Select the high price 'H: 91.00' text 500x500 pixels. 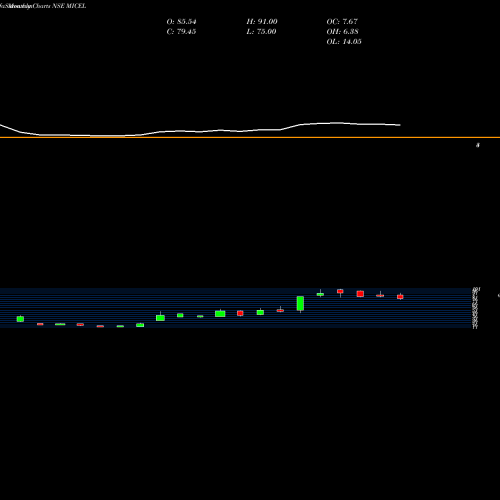click(x=262, y=22)
